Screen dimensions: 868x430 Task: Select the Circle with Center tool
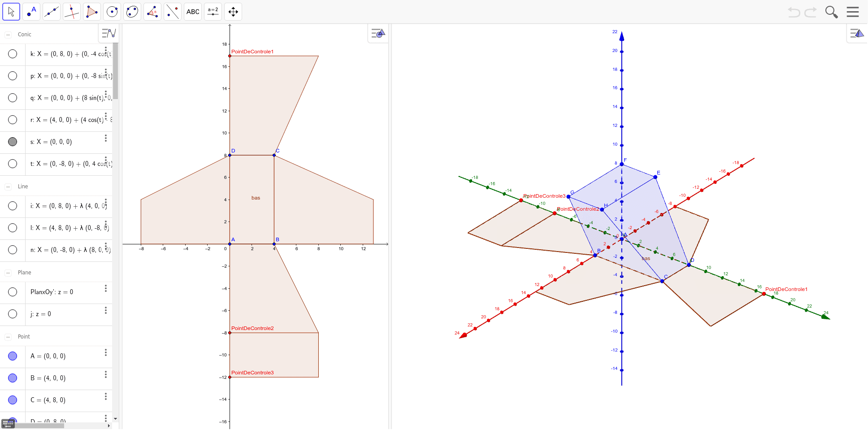coord(112,11)
